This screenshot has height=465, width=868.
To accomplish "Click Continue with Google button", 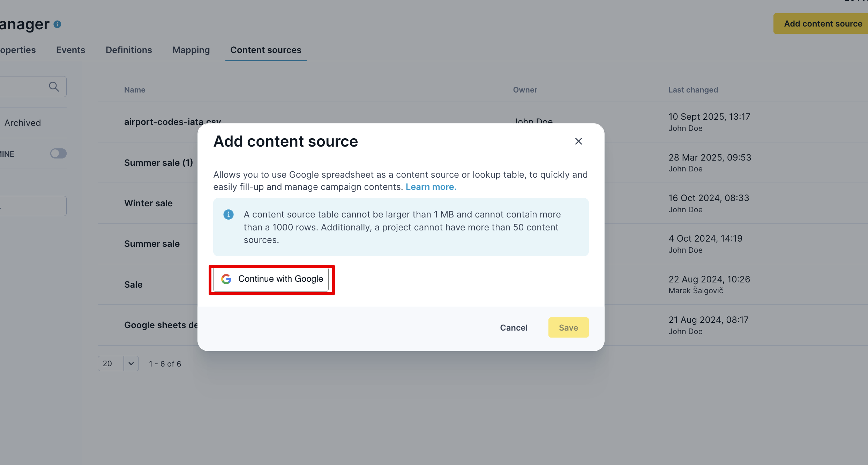I will 271,279.
